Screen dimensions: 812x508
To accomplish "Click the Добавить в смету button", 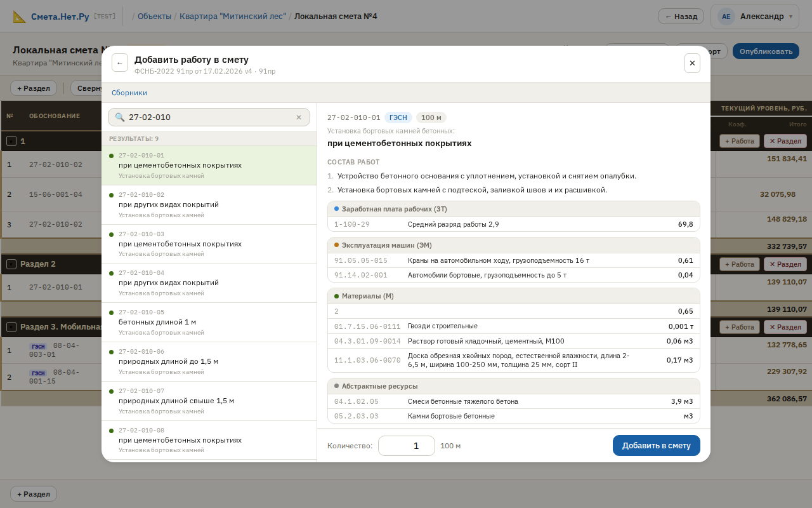I will 656,445.
